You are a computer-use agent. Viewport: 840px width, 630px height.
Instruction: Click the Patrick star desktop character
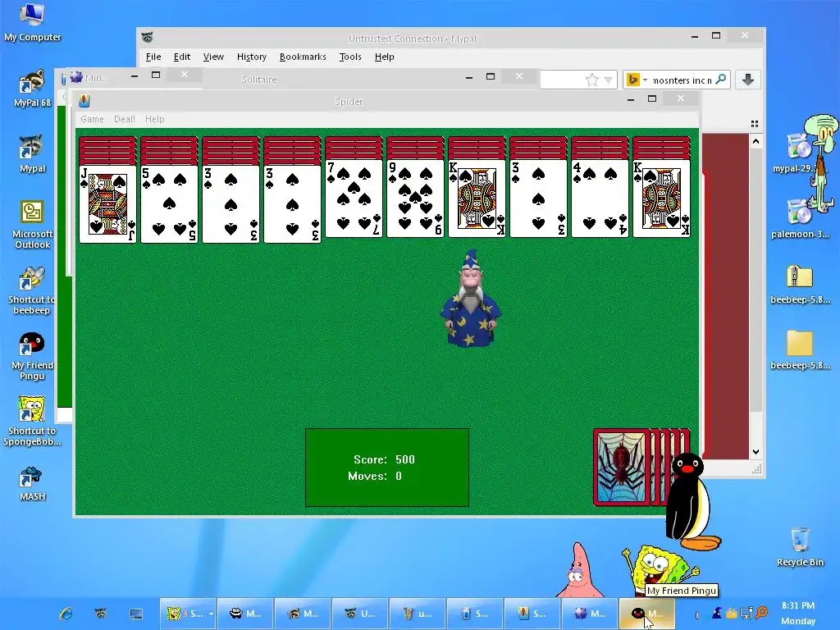578,571
